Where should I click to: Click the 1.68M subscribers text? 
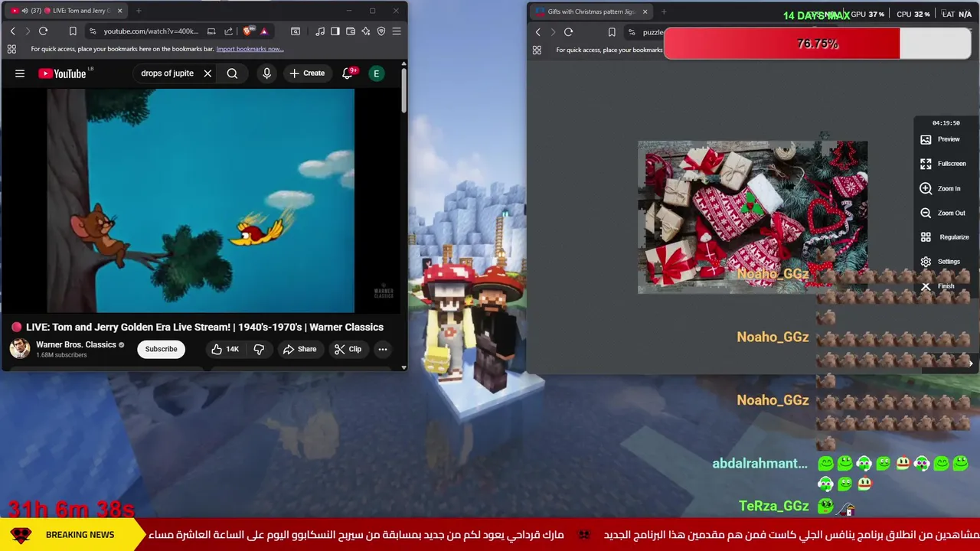[61, 355]
